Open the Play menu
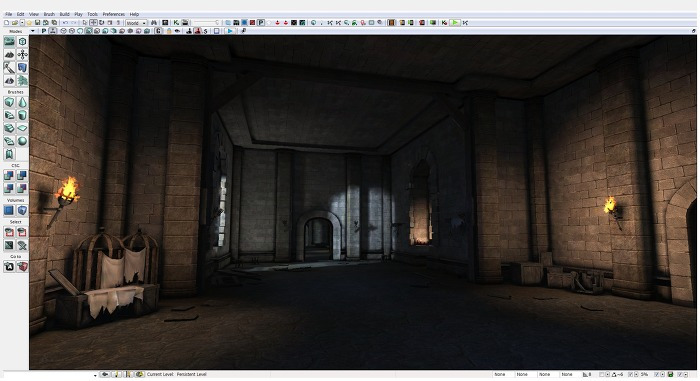 79,14
